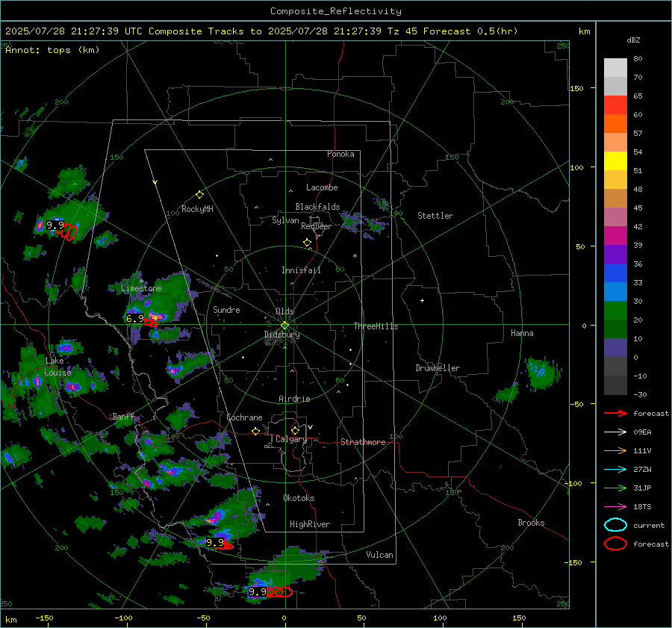Click the Brooks town label
Image resolution: width=672 pixels, height=628 pixels.
point(531,523)
